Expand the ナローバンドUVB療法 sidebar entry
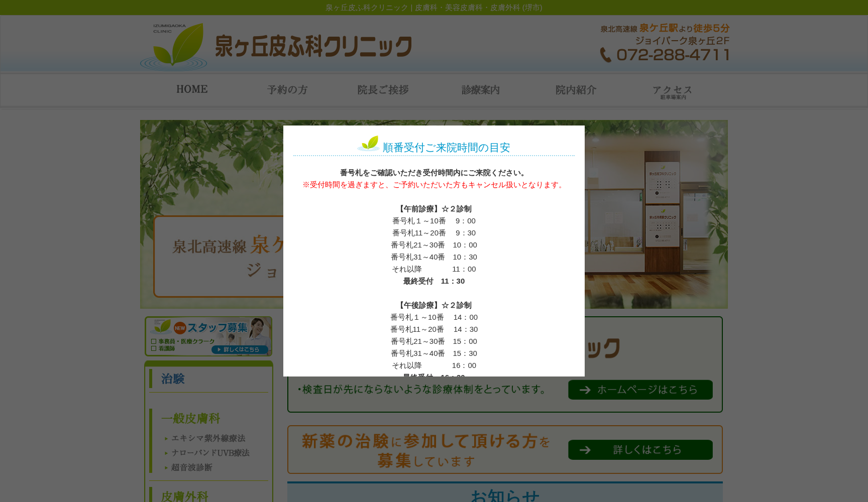The width and height of the screenshot is (868, 502). 210,453
